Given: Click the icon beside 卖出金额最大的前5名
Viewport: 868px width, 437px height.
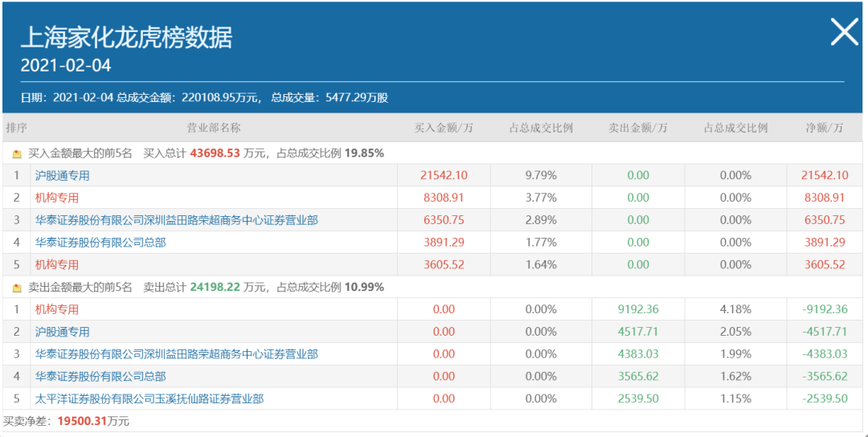Looking at the screenshot, I should click(17, 288).
